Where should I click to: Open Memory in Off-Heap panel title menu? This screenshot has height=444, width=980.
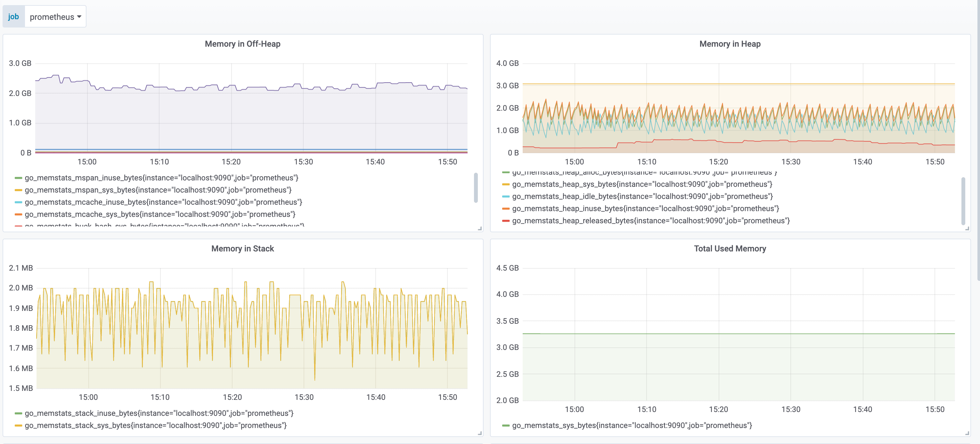coord(242,44)
